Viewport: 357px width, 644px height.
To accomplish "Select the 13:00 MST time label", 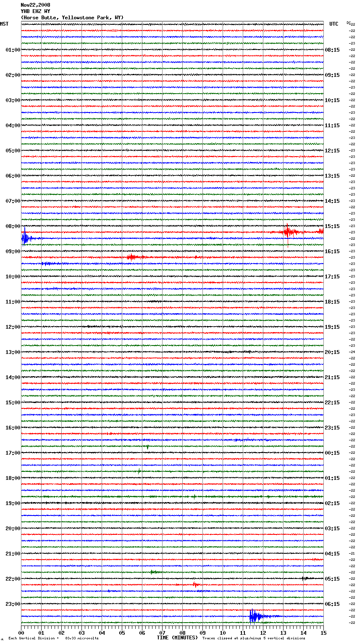I will click(x=13, y=352).
